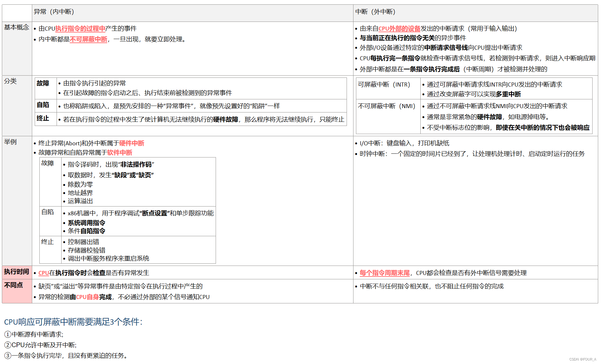Click the line I/O中断：键盘输入，打印机缺纸

coord(404,143)
